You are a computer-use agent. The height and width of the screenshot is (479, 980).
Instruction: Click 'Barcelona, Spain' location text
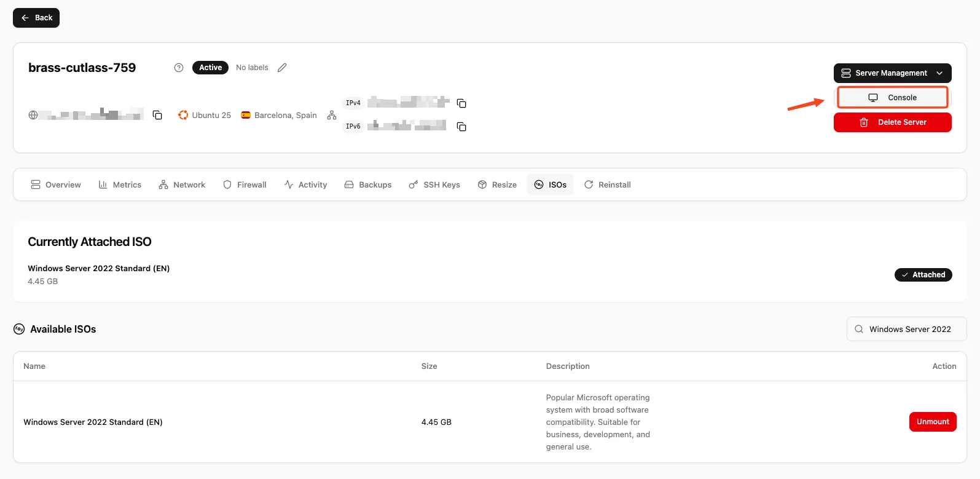(286, 115)
